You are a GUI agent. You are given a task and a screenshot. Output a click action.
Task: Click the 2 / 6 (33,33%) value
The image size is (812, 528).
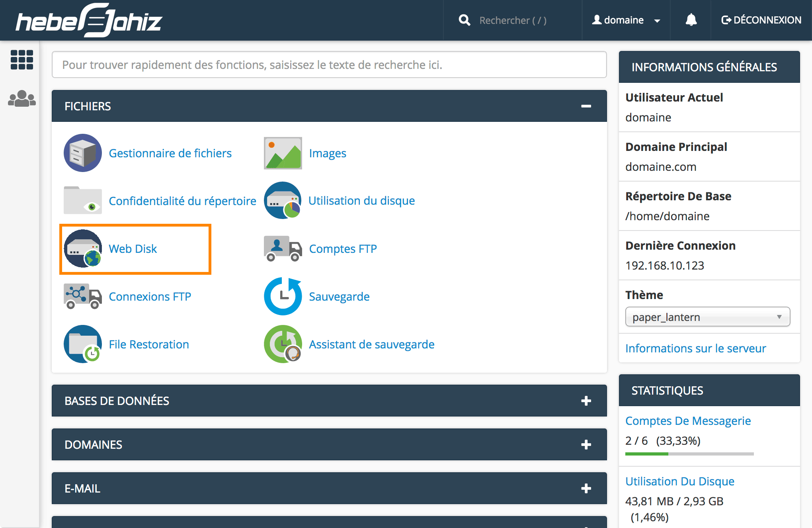pyautogui.click(x=663, y=441)
